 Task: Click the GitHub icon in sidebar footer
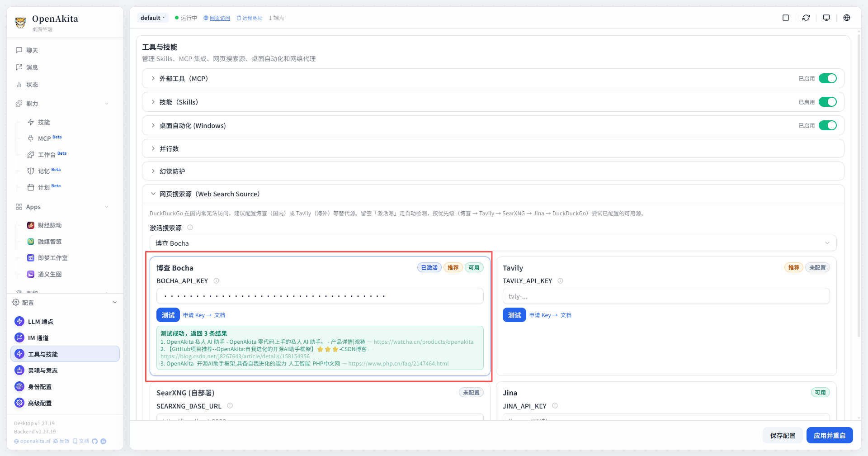click(94, 441)
